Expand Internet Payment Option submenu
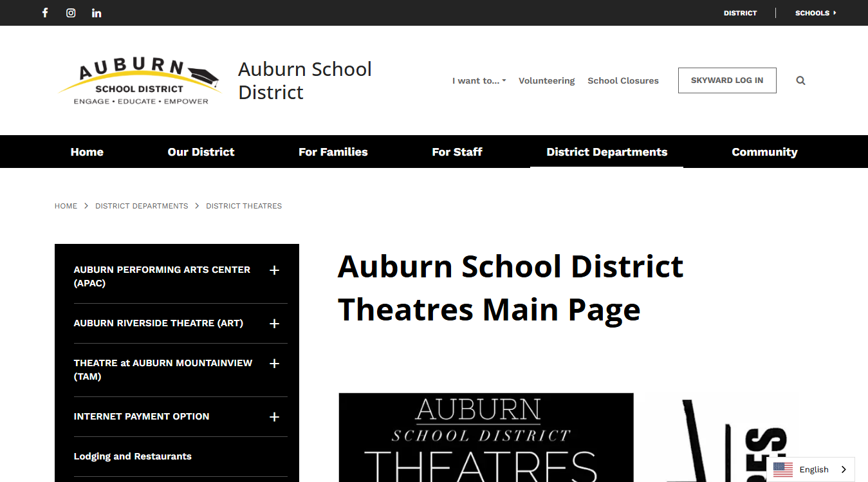868x482 pixels. pyautogui.click(x=274, y=417)
